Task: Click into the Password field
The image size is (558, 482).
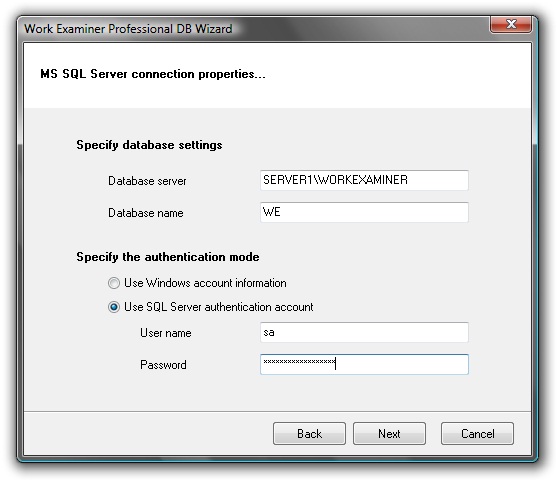Action: (x=364, y=364)
